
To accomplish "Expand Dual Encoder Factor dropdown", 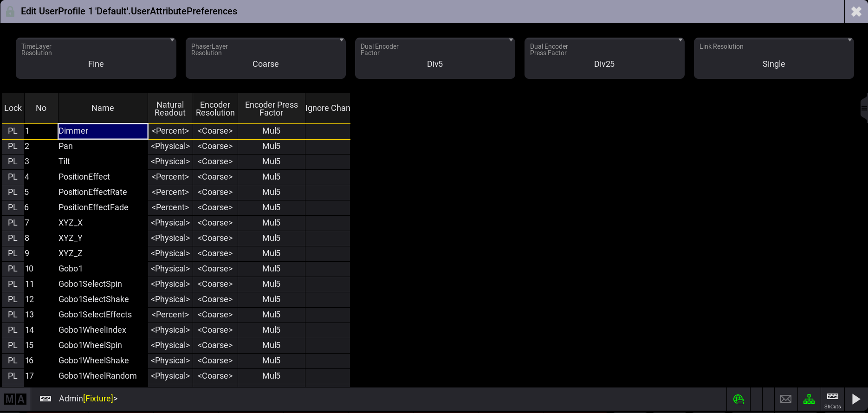I will coord(435,58).
